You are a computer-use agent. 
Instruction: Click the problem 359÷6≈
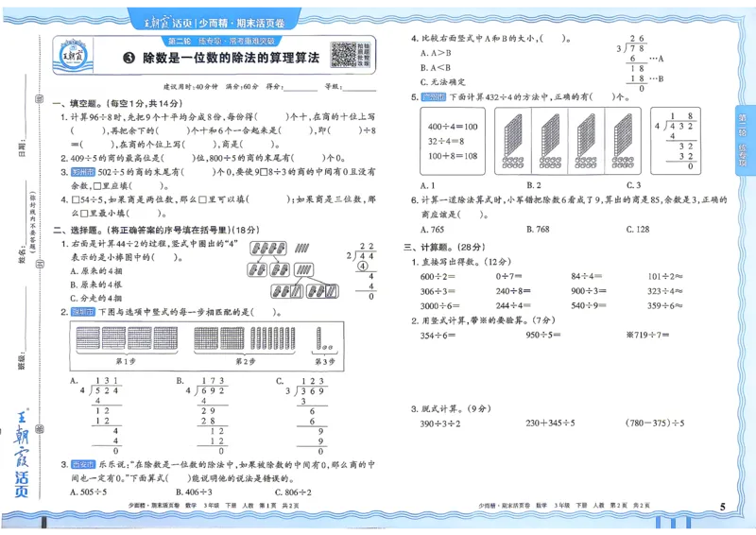(665, 306)
